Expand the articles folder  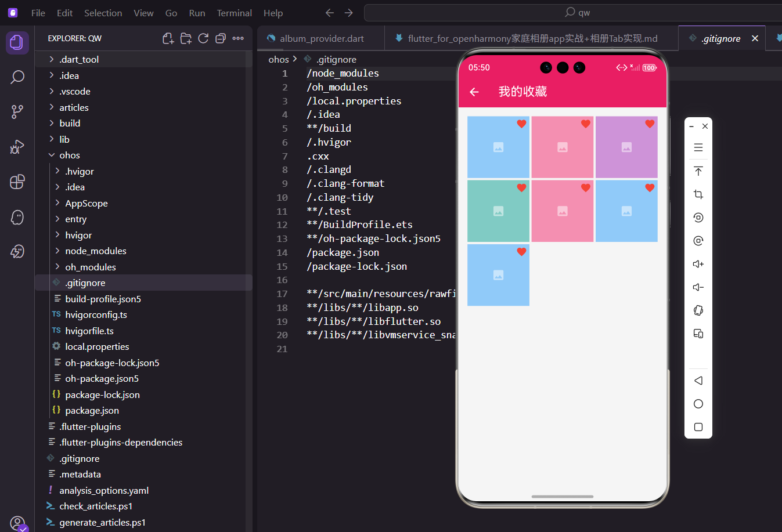coord(143,107)
